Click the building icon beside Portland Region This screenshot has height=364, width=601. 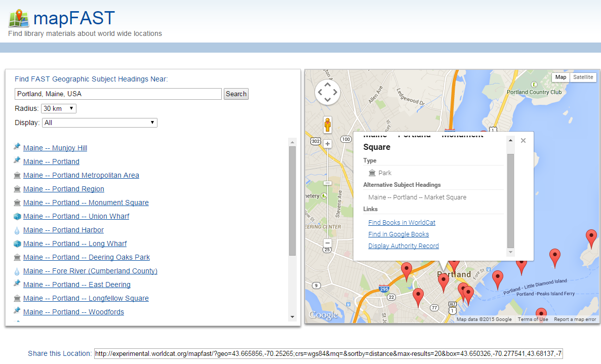click(x=17, y=189)
